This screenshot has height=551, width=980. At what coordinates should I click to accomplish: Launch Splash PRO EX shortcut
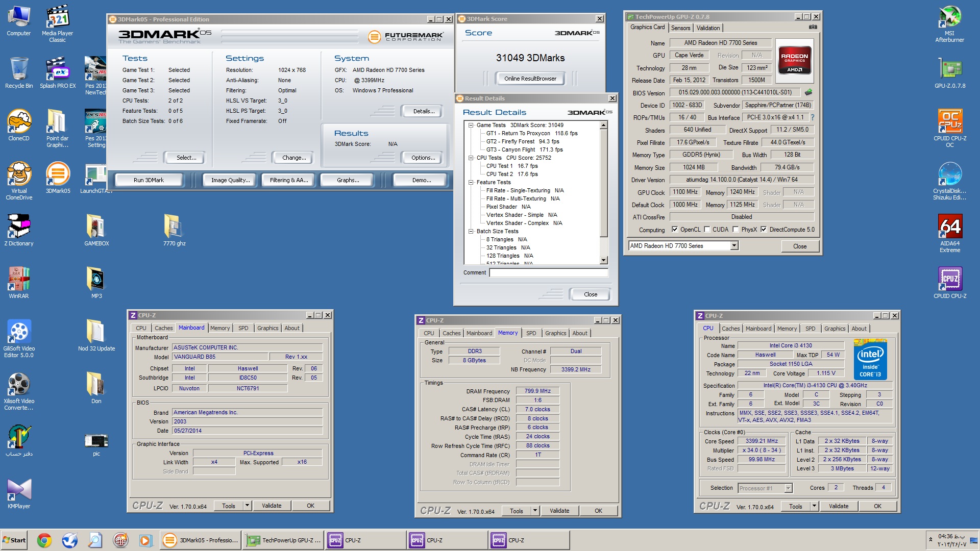pyautogui.click(x=58, y=73)
